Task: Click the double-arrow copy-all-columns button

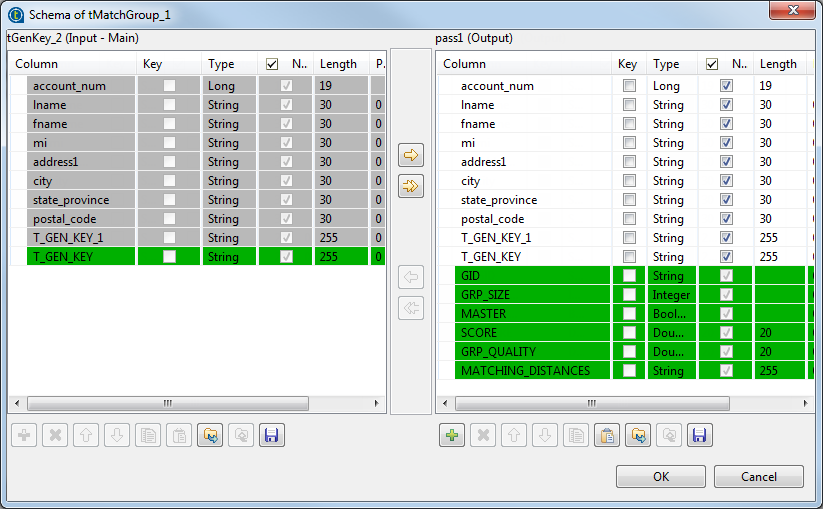Action: pyautogui.click(x=411, y=186)
